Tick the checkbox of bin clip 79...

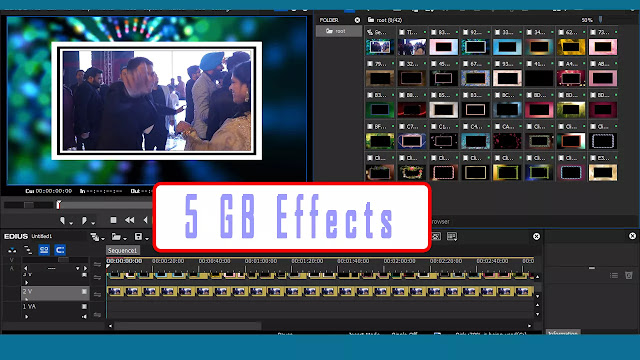point(370,64)
